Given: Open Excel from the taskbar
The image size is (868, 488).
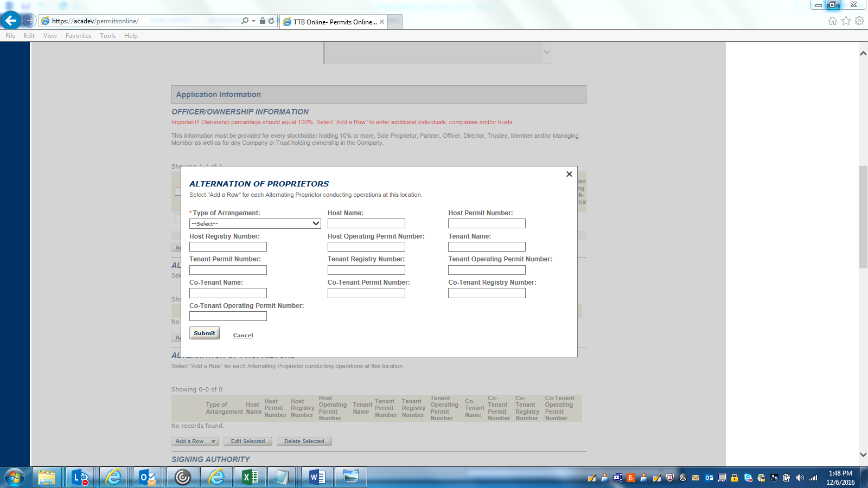Looking at the screenshot, I should (x=249, y=477).
